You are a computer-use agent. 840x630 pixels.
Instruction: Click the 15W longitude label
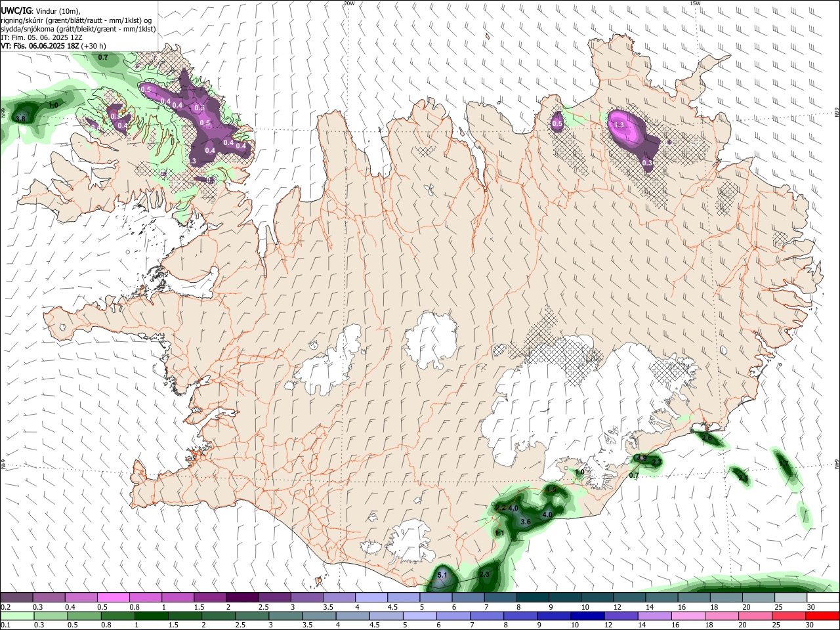pyautogui.click(x=695, y=3)
